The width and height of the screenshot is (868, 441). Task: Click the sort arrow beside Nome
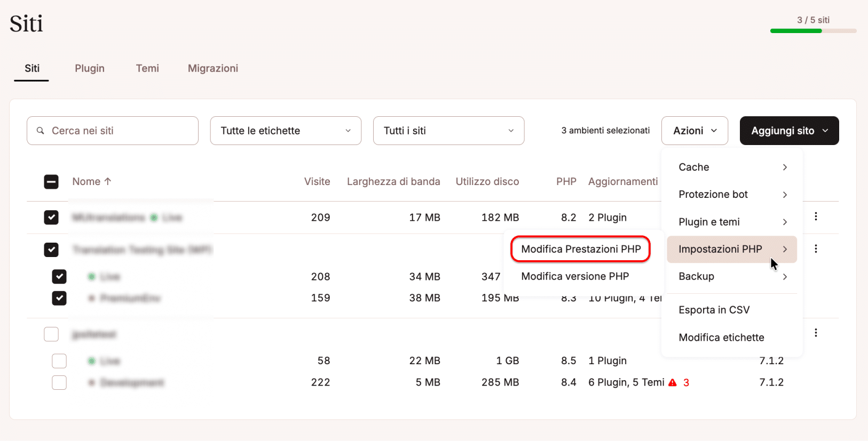108,181
